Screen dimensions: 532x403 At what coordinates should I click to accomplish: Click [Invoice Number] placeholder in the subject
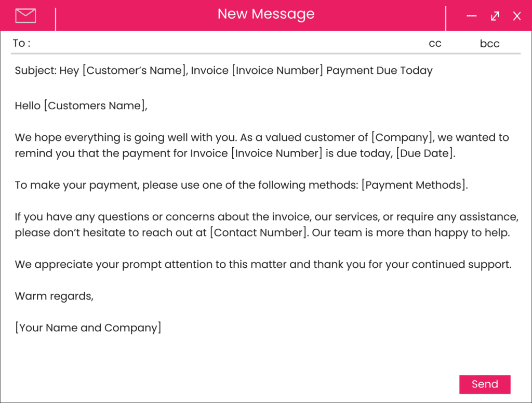pos(277,71)
